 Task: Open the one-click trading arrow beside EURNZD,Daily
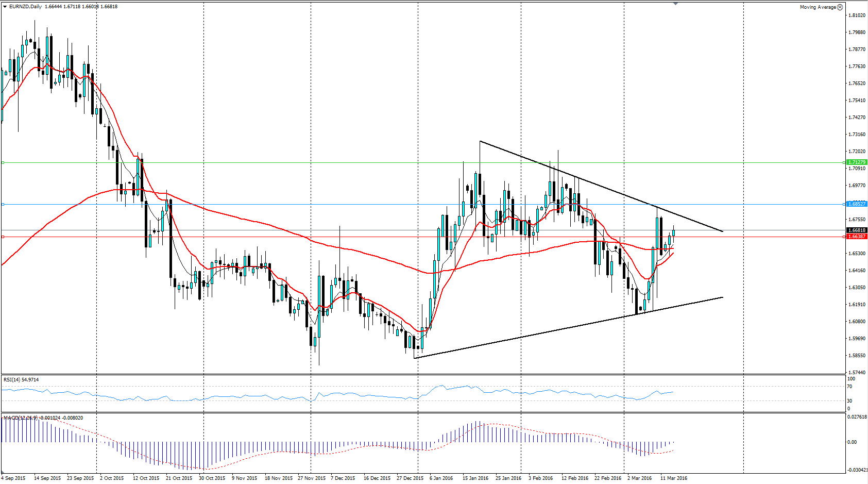(x=5, y=7)
